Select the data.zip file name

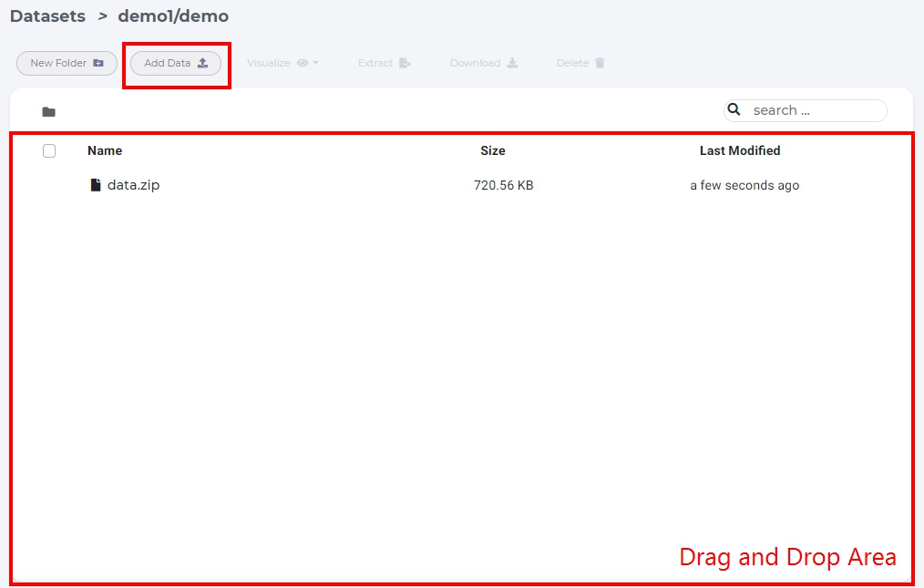tap(134, 185)
